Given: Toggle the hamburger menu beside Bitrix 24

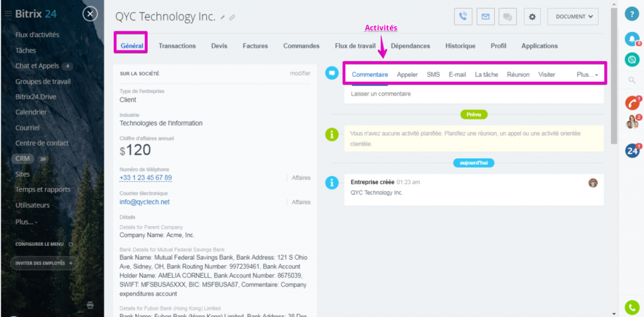Looking at the screenshot, I should tap(8, 14).
